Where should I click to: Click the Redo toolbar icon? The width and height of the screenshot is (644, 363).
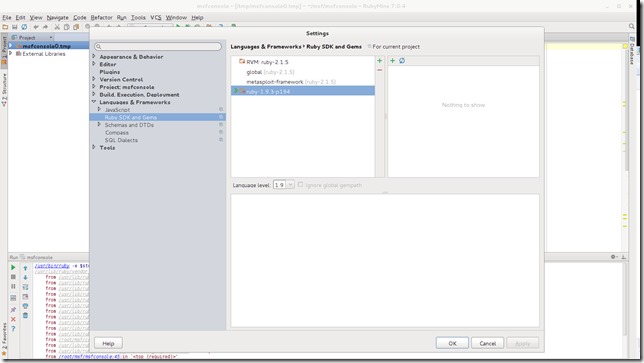pos(46,27)
